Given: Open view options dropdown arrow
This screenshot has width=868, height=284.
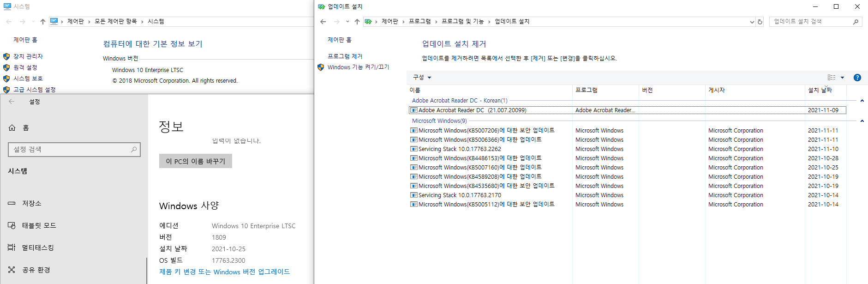Looking at the screenshot, I should [x=843, y=78].
